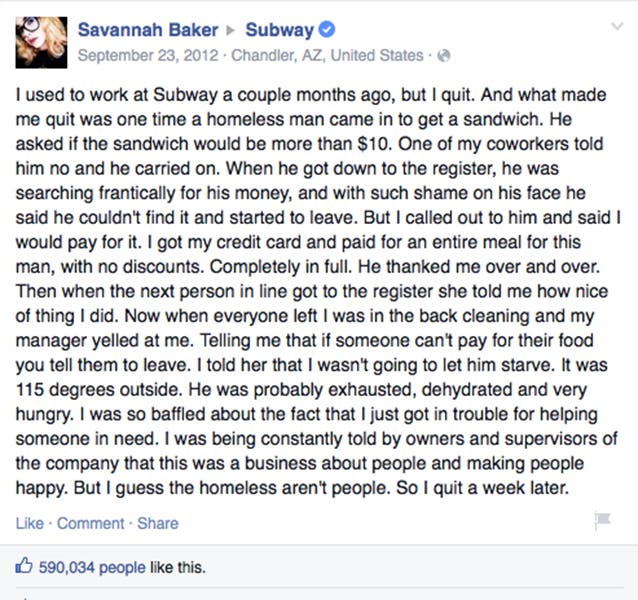The image size is (638, 600).
Task: Click the blue verified badge beside Subway
Action: (x=326, y=30)
